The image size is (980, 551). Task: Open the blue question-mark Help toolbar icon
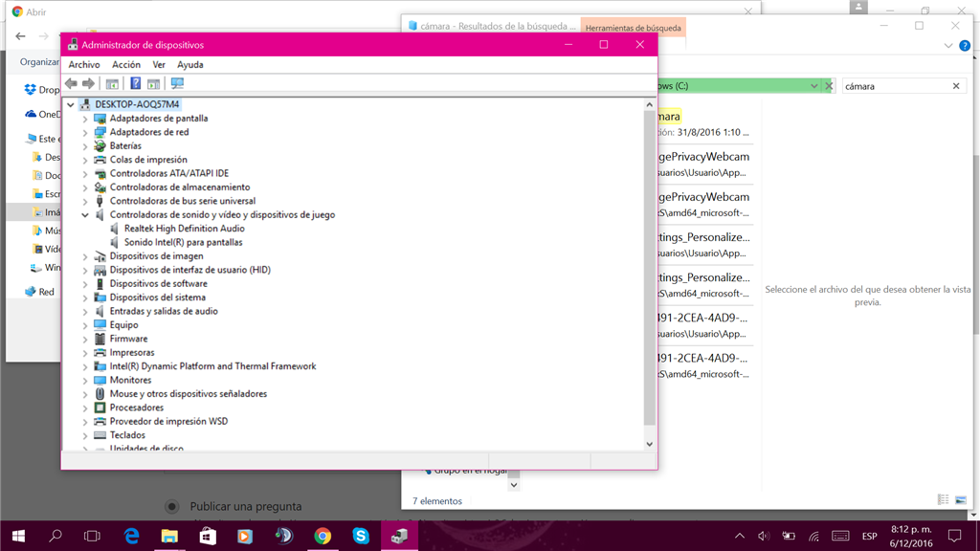(x=135, y=83)
